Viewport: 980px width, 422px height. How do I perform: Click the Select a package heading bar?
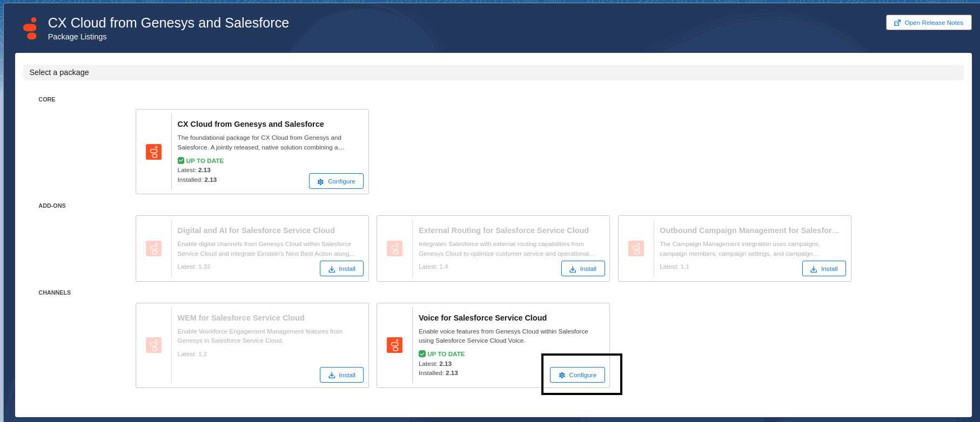(x=493, y=72)
